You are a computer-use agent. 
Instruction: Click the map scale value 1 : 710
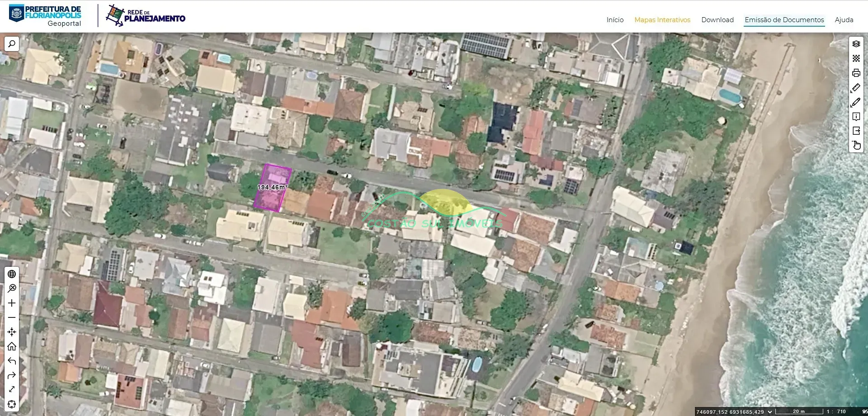(836, 412)
